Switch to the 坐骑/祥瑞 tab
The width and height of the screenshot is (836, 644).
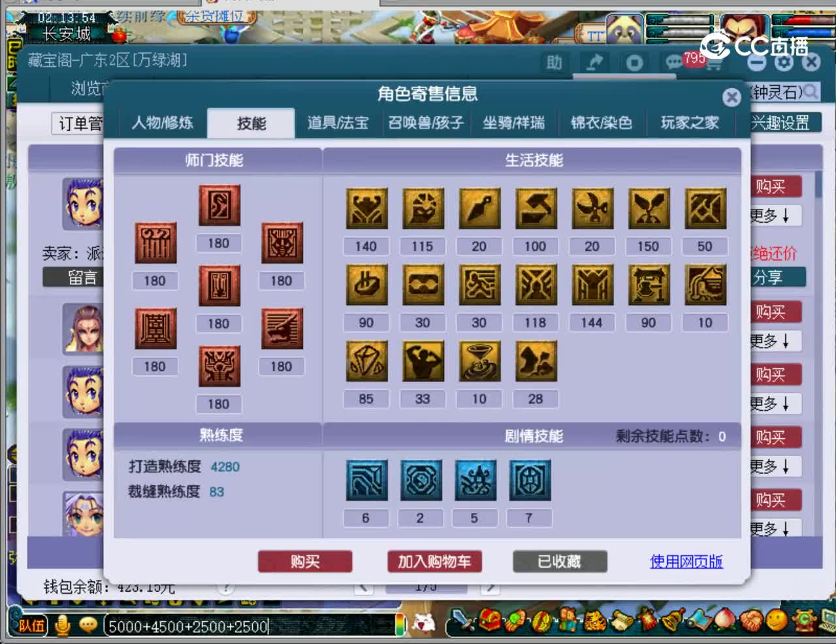[514, 123]
